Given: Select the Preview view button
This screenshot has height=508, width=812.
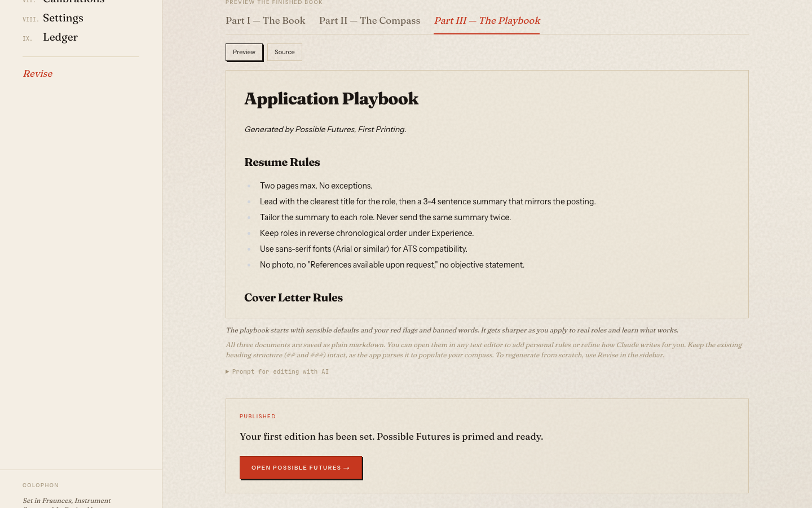Looking at the screenshot, I should click(x=244, y=52).
